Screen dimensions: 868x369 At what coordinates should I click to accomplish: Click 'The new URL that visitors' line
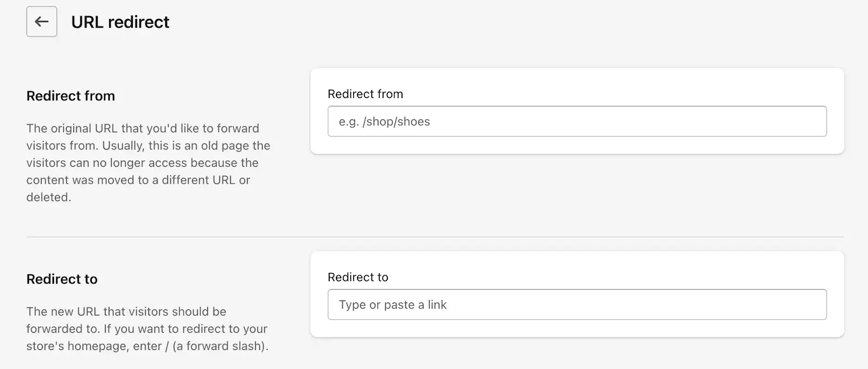(126, 312)
